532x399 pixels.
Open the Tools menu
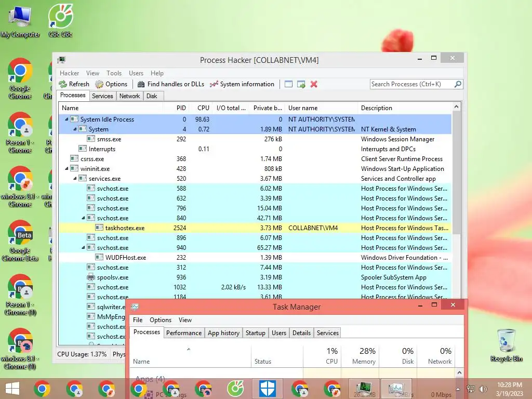(x=114, y=73)
